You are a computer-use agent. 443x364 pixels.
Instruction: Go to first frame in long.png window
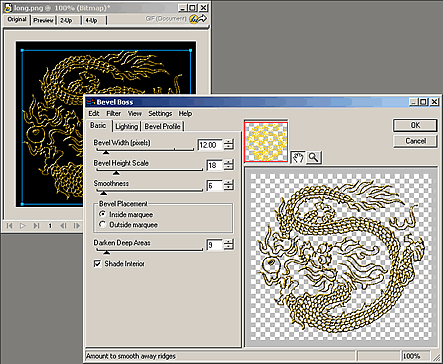click(x=9, y=226)
